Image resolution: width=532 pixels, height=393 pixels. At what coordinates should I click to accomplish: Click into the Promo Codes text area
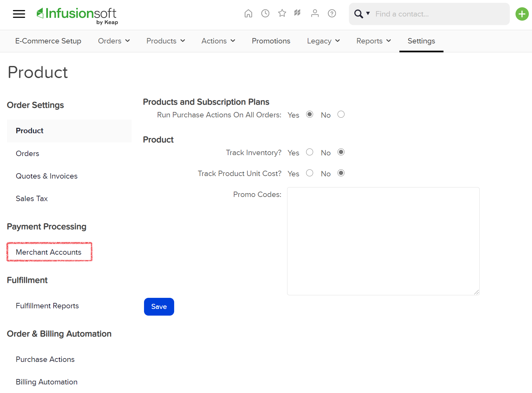383,241
